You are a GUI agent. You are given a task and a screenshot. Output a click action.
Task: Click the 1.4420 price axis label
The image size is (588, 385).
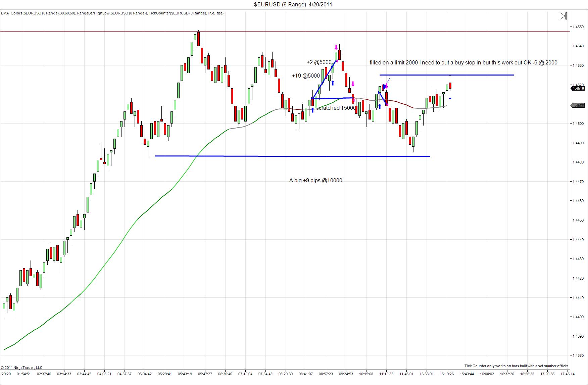click(578, 278)
